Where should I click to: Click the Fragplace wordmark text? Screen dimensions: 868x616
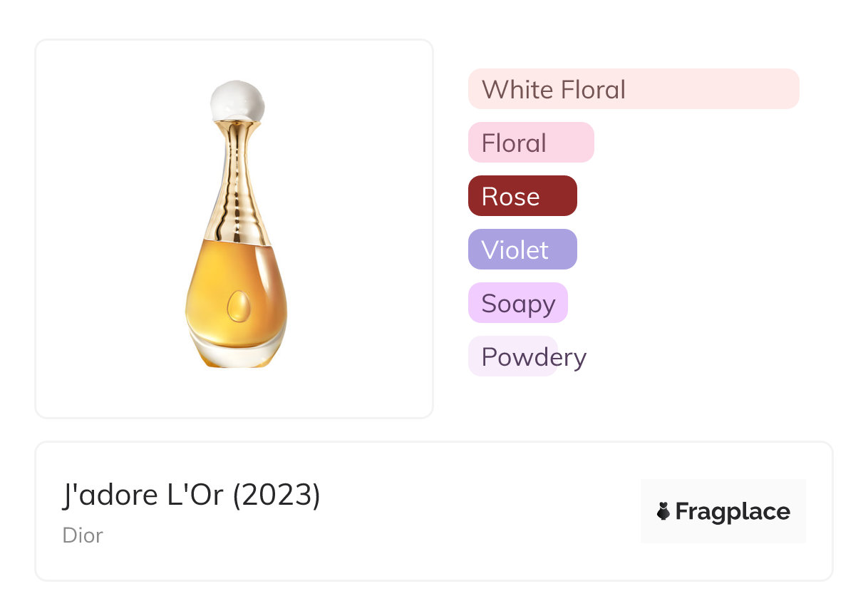tap(733, 511)
